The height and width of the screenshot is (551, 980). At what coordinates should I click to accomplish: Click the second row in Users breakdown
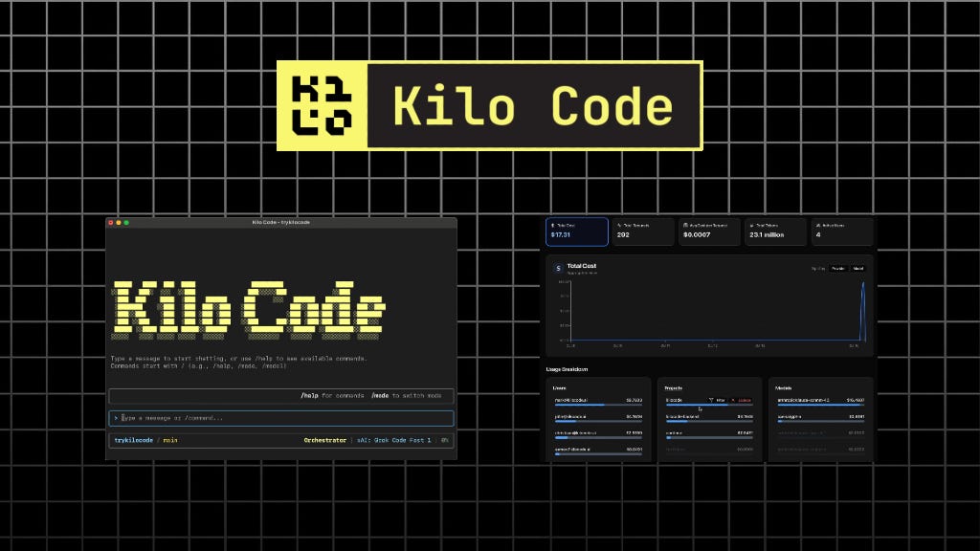pos(598,419)
